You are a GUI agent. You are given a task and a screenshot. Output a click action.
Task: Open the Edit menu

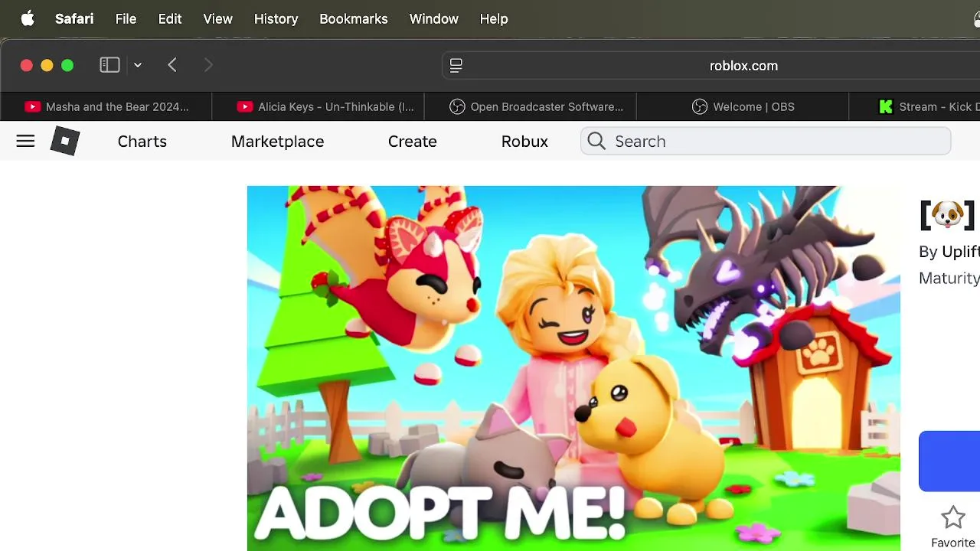[170, 19]
